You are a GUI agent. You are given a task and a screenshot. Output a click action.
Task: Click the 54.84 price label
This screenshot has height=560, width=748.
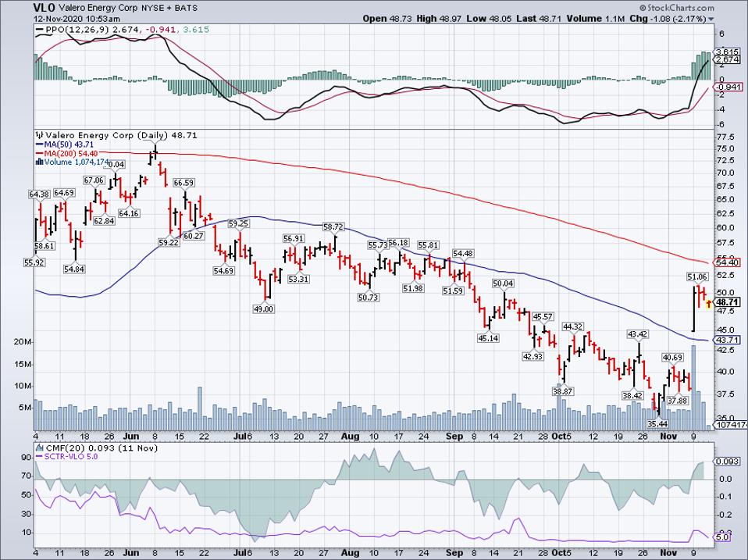click(x=74, y=269)
